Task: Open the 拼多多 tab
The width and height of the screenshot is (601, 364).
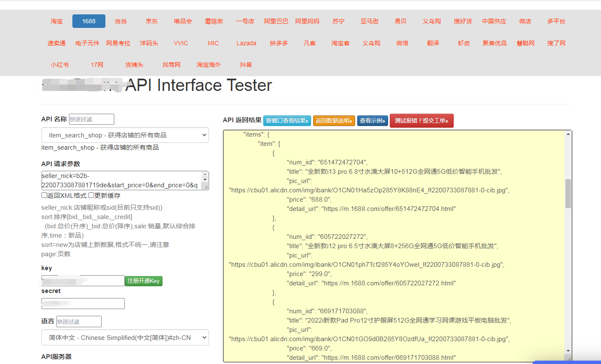Action: [x=279, y=43]
